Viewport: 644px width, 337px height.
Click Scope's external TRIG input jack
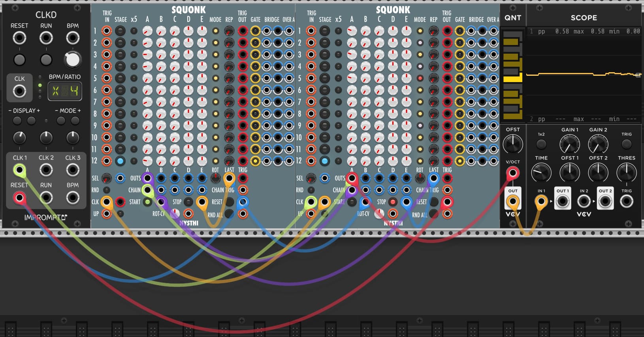(x=626, y=202)
